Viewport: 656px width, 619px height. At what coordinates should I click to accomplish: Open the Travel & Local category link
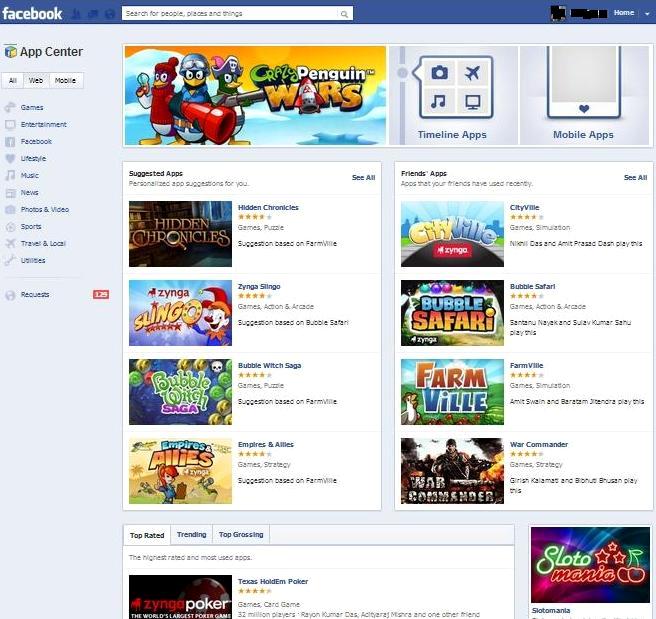tap(43, 243)
